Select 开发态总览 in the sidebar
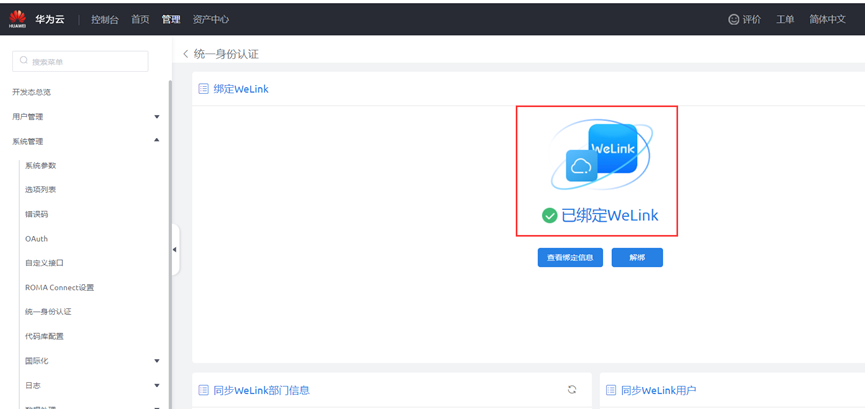This screenshot has height=409, width=865. (x=31, y=92)
